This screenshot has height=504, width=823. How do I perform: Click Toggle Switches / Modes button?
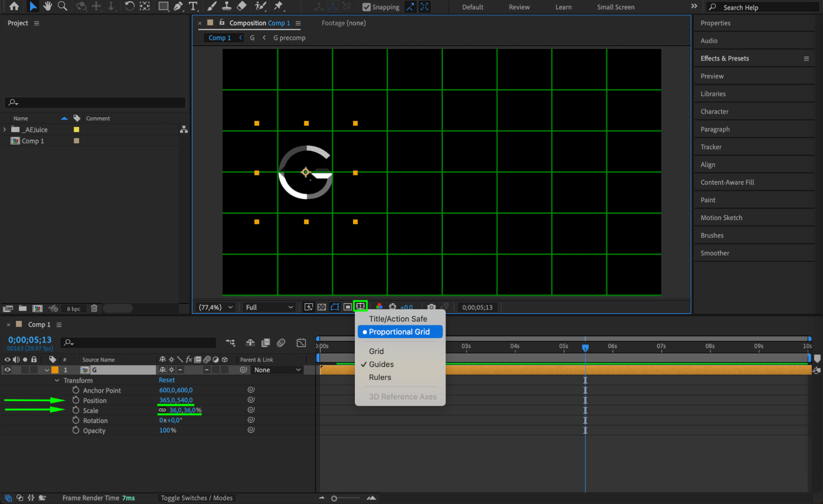[x=196, y=498]
